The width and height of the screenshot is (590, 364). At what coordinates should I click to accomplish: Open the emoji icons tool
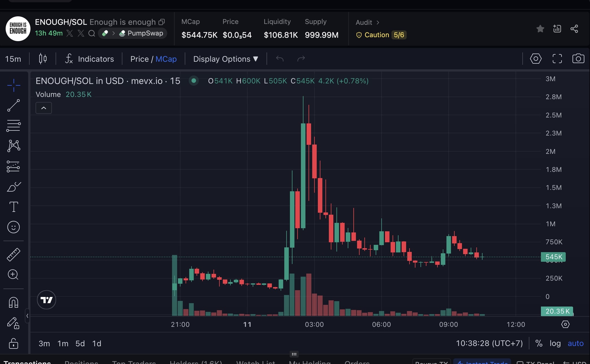pyautogui.click(x=14, y=227)
